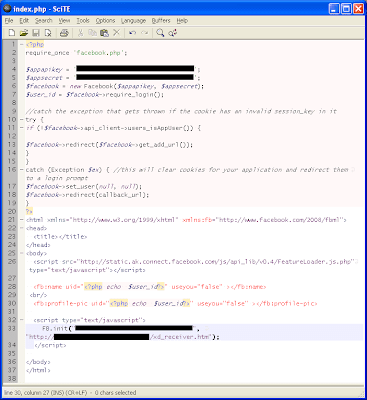Click the '<title></title>' tag on line 23

click(x=60, y=237)
